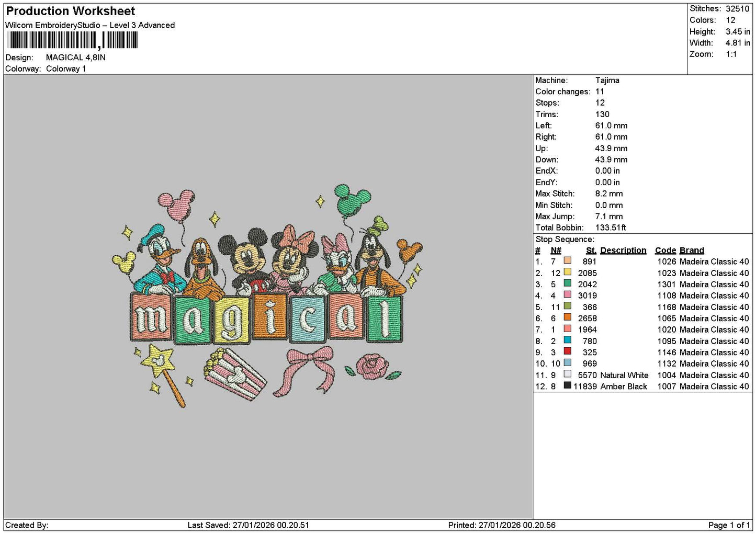The image size is (756, 534).
Task: Select the Natural White color swatch
Action: click(x=568, y=374)
